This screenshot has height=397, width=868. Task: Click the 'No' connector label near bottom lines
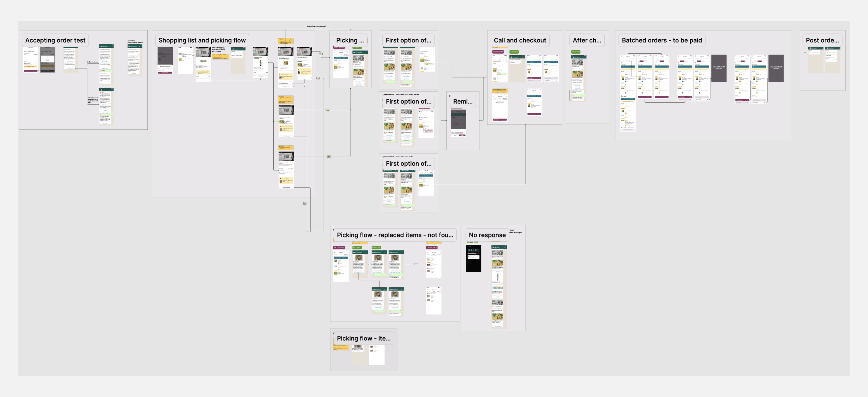pyautogui.click(x=305, y=203)
